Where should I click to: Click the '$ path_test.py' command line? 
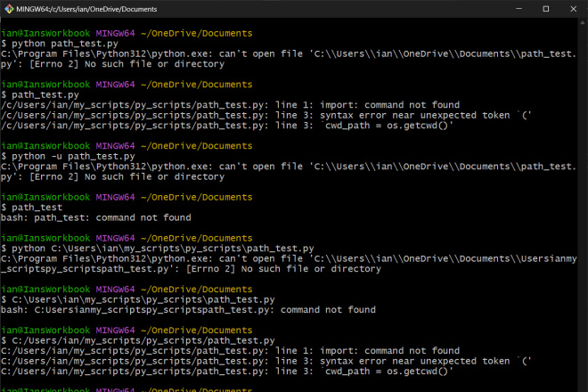40,94
